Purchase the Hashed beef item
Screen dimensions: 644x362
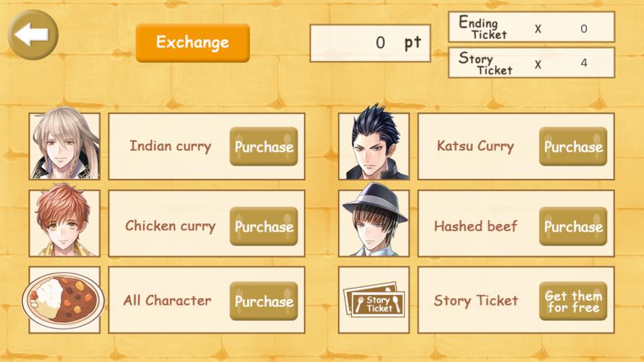(573, 227)
